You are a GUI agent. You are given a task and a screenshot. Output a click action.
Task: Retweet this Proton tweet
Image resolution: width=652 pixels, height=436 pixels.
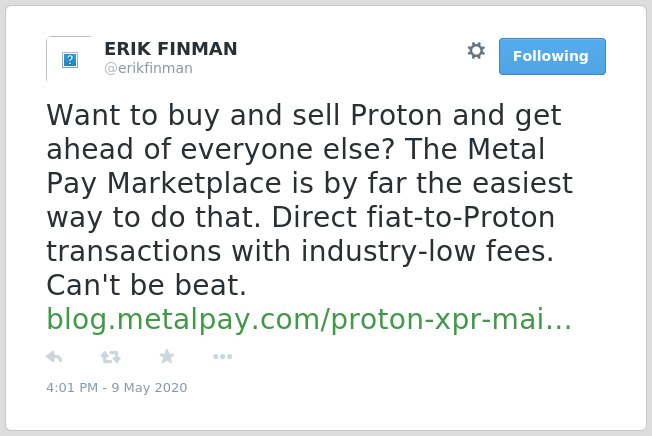[111, 357]
